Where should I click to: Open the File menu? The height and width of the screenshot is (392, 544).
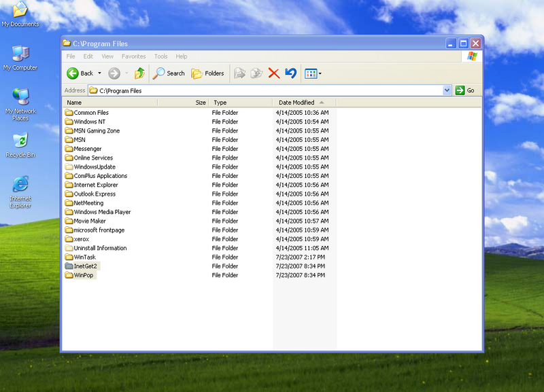coord(71,56)
